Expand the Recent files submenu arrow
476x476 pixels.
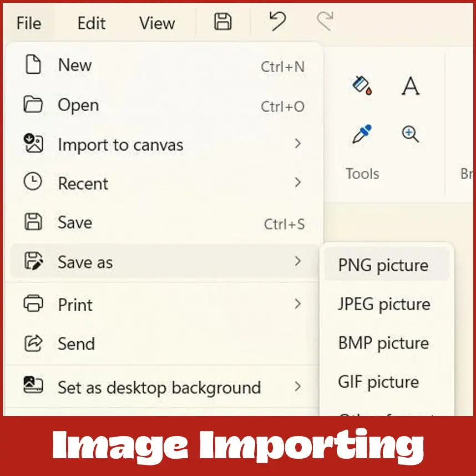(298, 183)
